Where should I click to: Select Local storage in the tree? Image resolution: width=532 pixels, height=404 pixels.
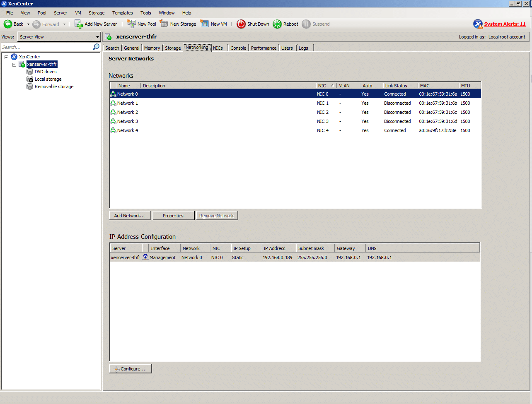click(x=48, y=79)
